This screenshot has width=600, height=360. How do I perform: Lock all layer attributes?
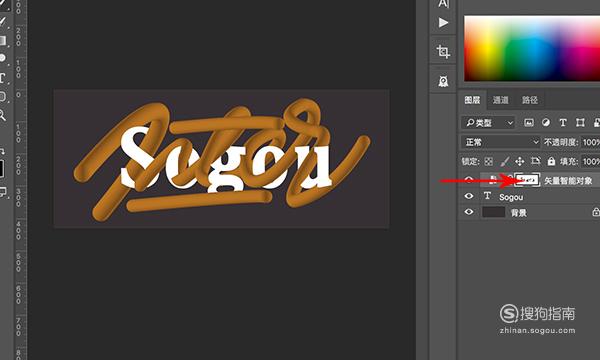coord(551,161)
